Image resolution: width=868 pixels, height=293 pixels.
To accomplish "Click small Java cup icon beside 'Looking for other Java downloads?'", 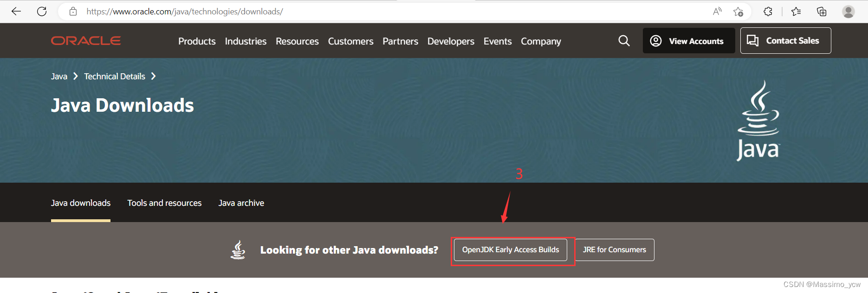I will pyautogui.click(x=238, y=249).
